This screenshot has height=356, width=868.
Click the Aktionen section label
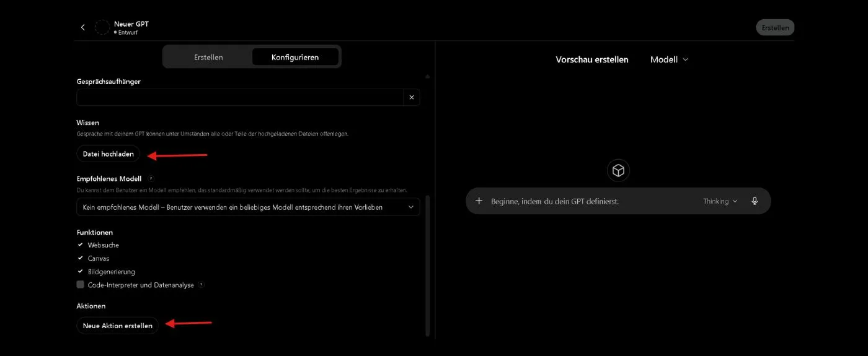(91, 306)
